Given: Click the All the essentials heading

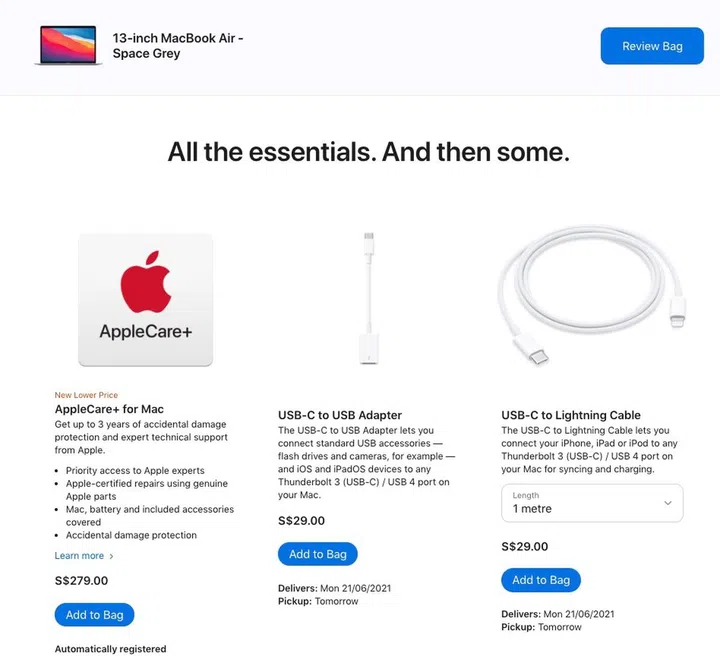Looking at the screenshot, I should tap(368, 152).
